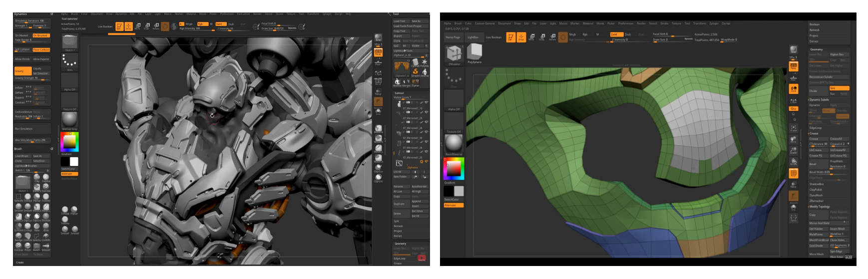Collapse the Dynamic Subdiv section
Image resolution: width=868 pixels, height=279 pixels.
819,99
